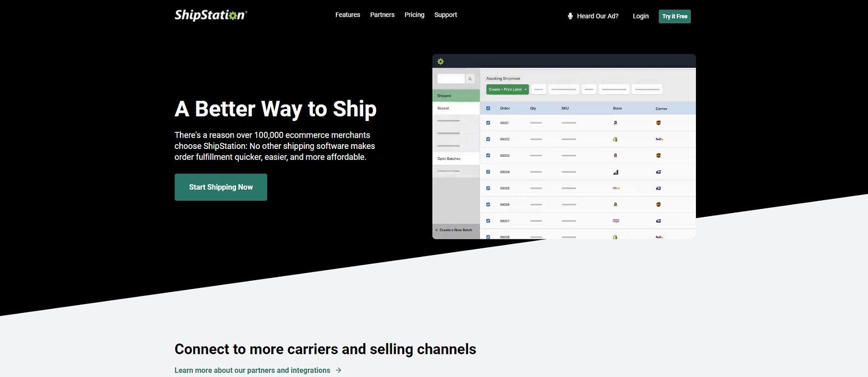Click the UPS carrier icon for order 00003

[659, 156]
